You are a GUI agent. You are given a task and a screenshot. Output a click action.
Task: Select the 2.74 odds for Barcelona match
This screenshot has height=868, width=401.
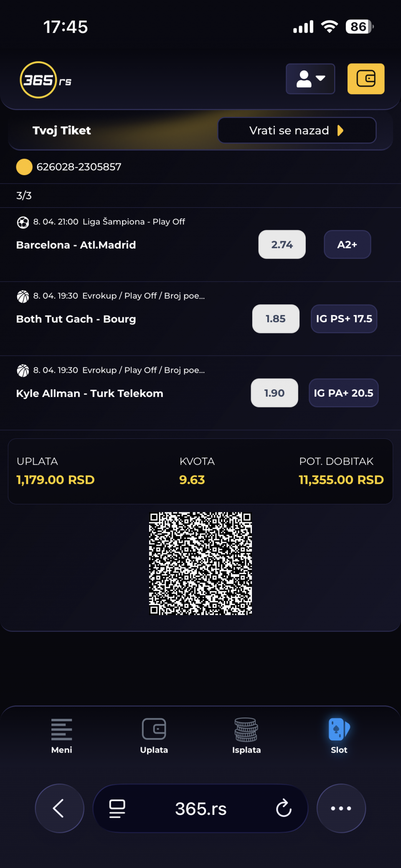coord(282,244)
